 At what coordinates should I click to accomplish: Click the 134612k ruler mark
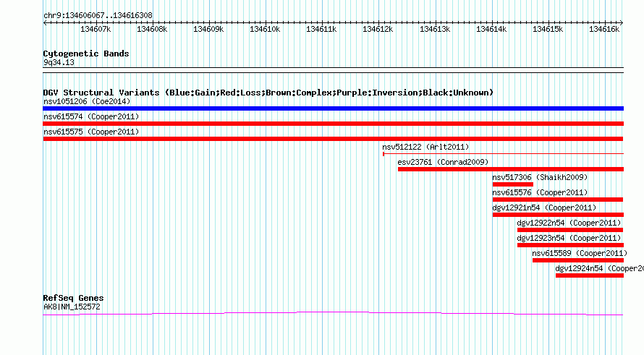378,29
